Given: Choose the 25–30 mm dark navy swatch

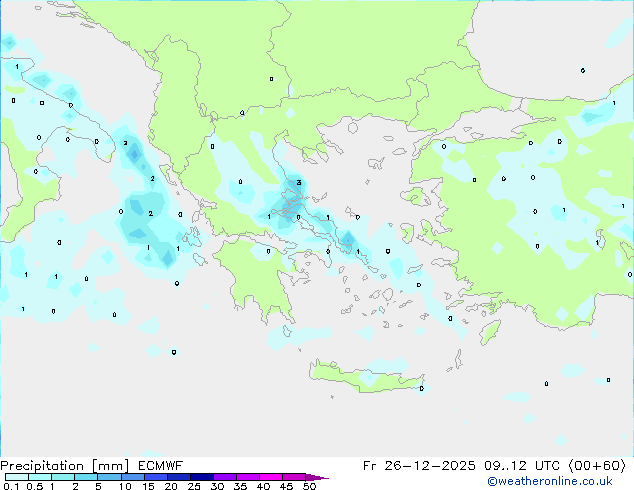Looking at the screenshot, I should tap(202, 477).
